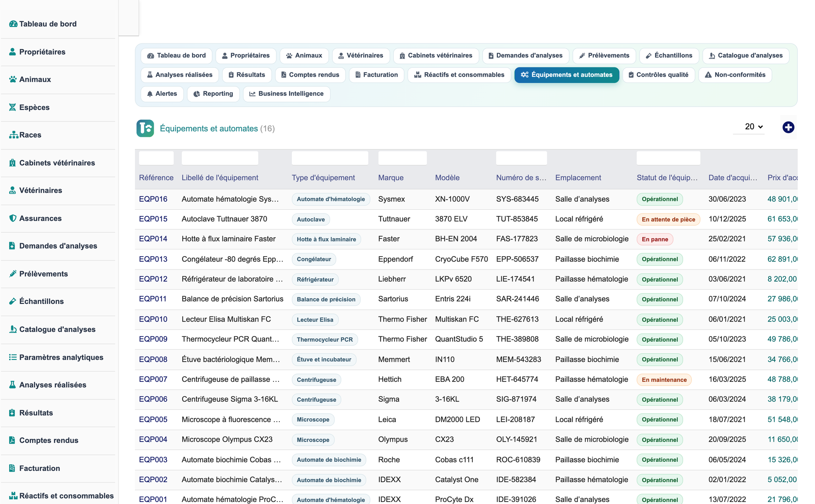Screen dimensions: 815x504
Task: Click the Balance de précision Sartorius label
Action: (x=232, y=299)
